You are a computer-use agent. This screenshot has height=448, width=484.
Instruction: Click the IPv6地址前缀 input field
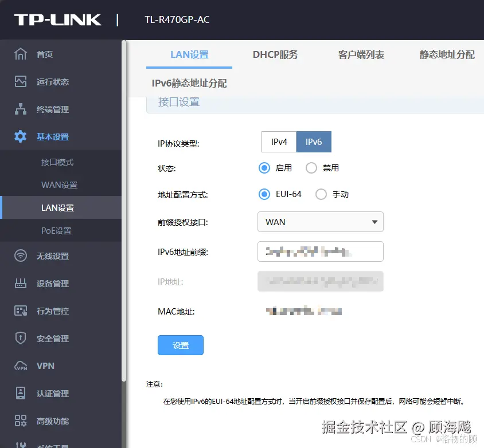320,251
